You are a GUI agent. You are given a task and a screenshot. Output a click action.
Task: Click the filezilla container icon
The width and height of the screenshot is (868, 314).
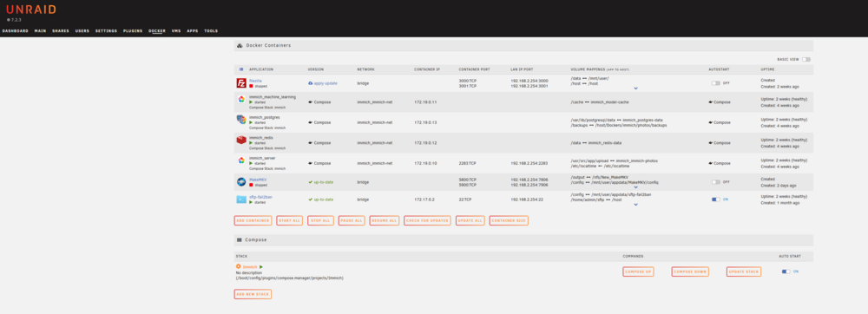[241, 83]
